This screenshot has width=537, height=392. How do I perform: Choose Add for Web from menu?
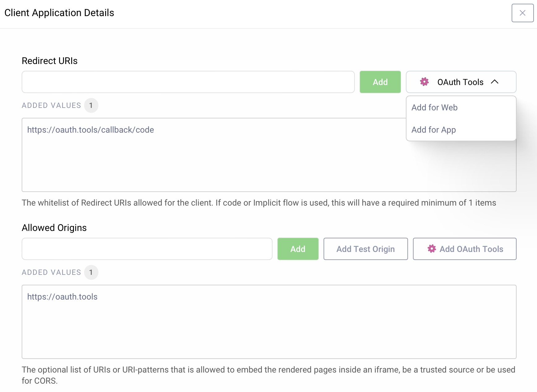click(x=434, y=108)
